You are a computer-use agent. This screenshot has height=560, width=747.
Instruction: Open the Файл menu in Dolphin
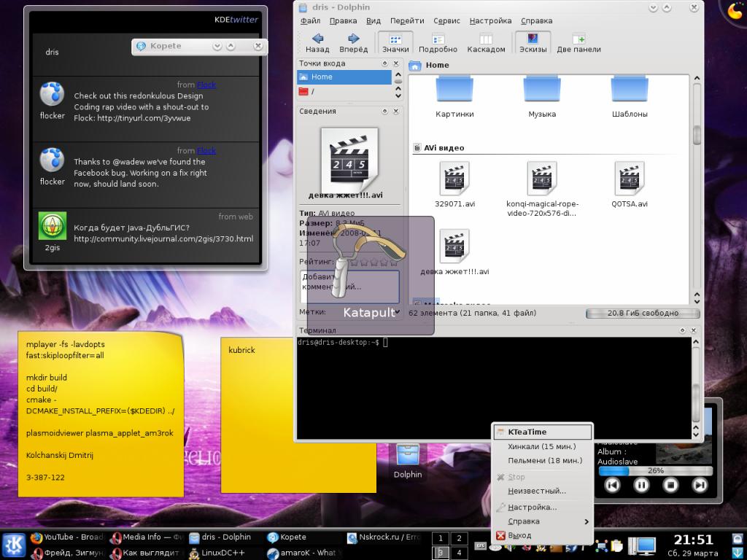pyautogui.click(x=310, y=20)
